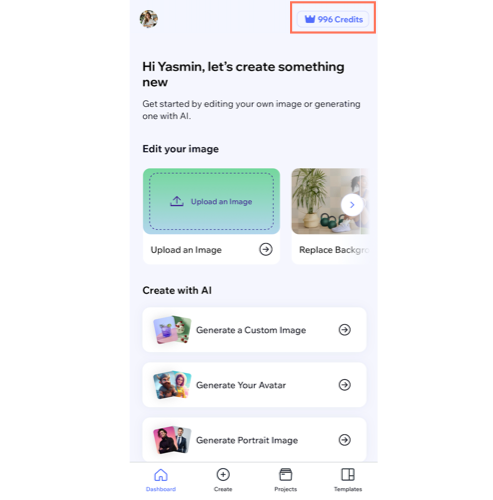493x500 pixels.
Task: Click the arrow icon on Generate Your Avatar
Action: [x=345, y=385]
